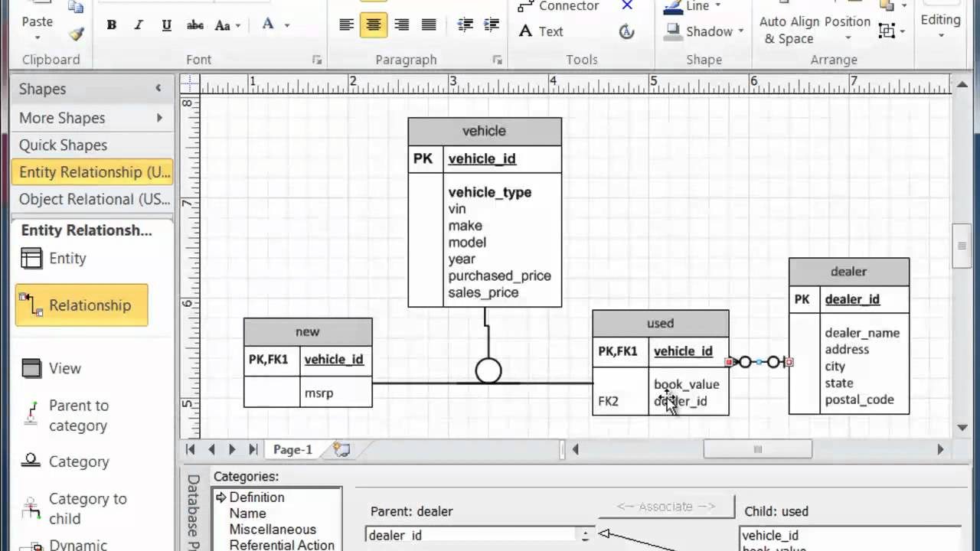Select the Connector tool
The image size is (980, 551).
tap(559, 6)
